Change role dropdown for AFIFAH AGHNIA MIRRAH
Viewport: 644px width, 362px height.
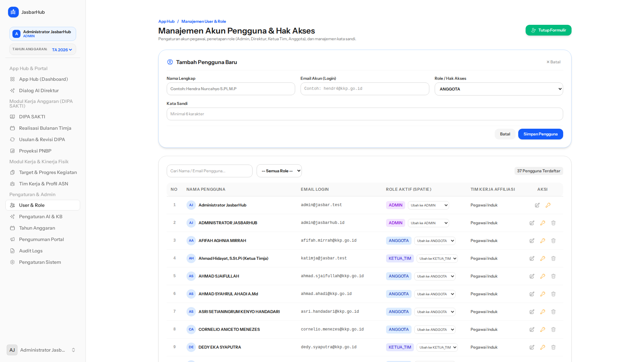(435, 241)
